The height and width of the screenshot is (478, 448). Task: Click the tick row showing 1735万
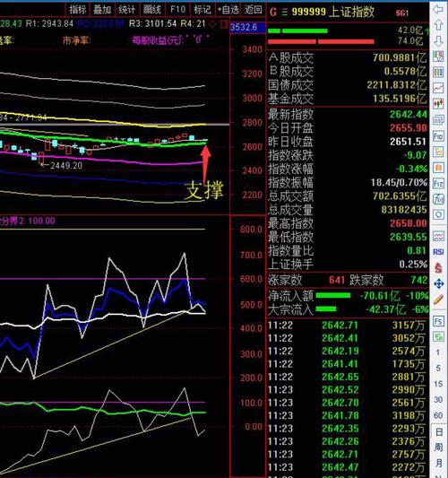[347, 364]
